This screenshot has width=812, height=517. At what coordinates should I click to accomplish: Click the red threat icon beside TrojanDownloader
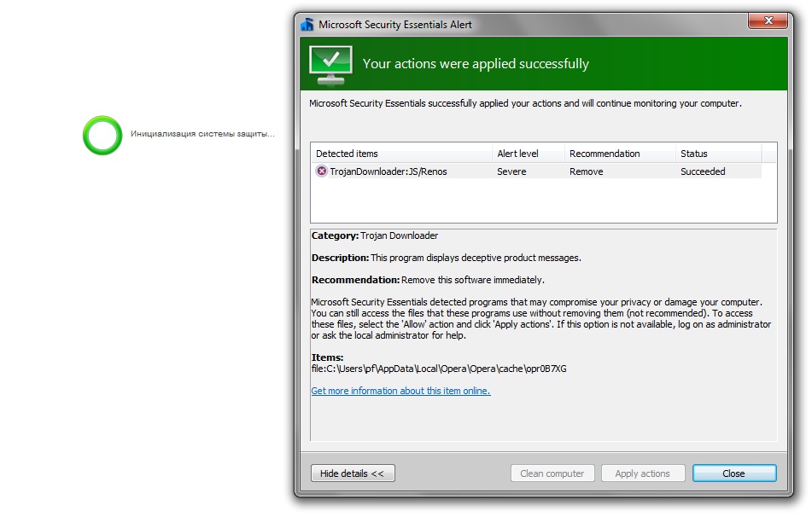tap(321, 171)
